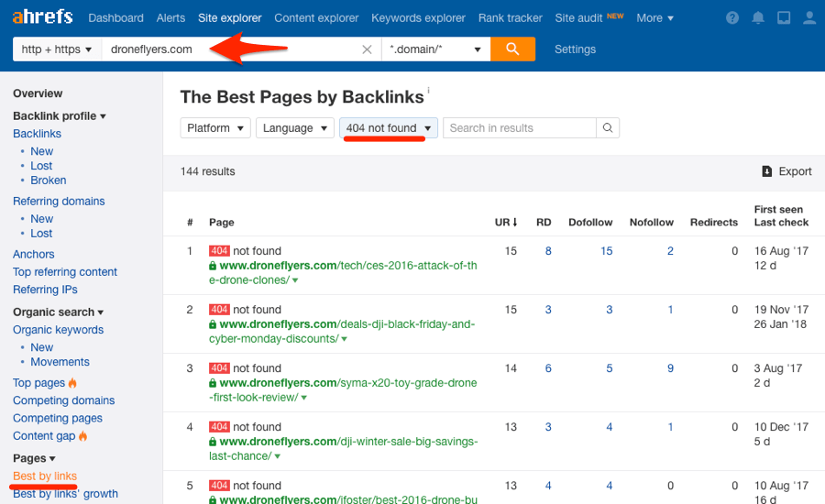The height and width of the screenshot is (504, 825).
Task: Open the notifications bell icon
Action: [x=758, y=18]
